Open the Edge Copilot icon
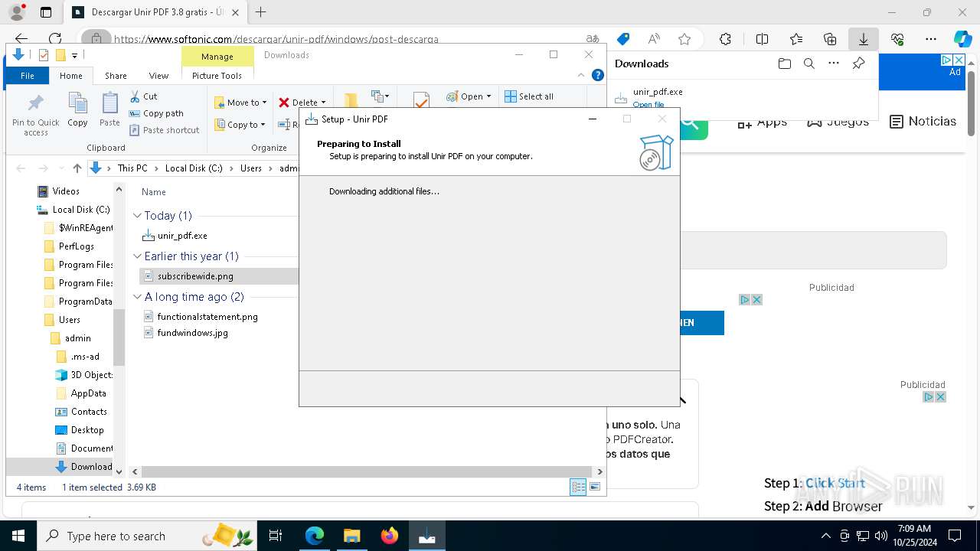980x551 pixels. click(962, 39)
